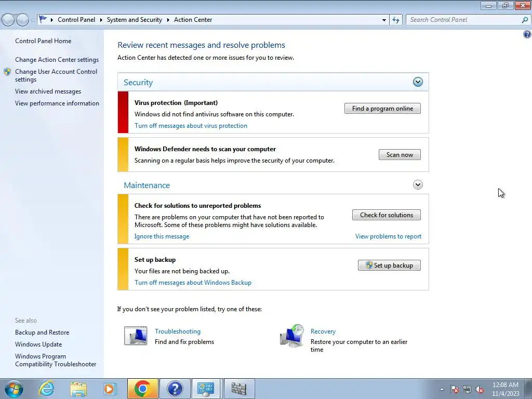Image resolution: width=532 pixels, height=399 pixels.
Task: Open Change User Account Control settings
Action: (x=56, y=75)
